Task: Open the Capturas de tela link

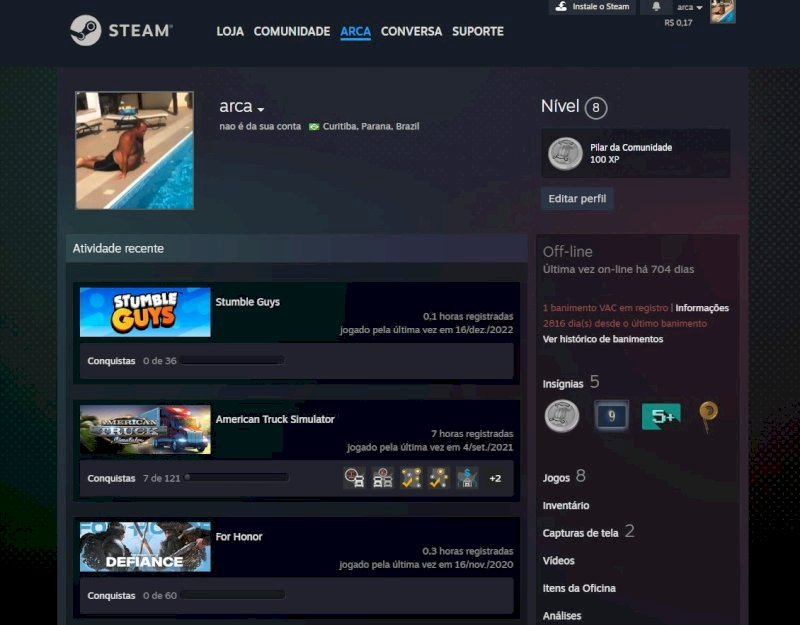Action: pos(589,532)
